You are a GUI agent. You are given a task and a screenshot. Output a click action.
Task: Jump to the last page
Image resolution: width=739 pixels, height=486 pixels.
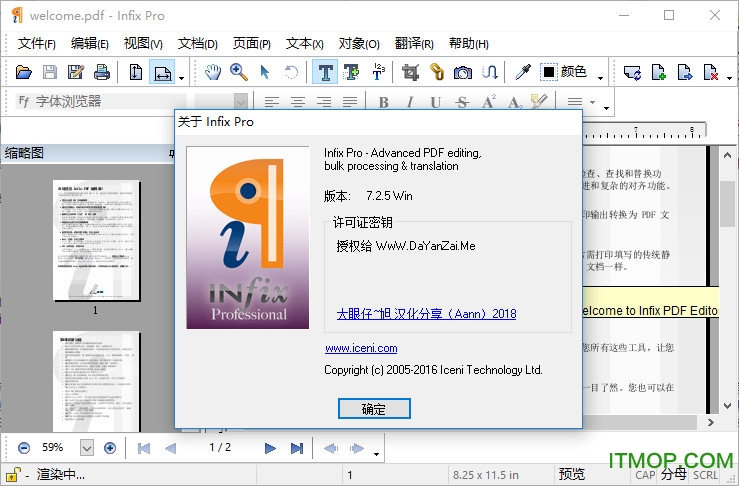[x=296, y=448]
